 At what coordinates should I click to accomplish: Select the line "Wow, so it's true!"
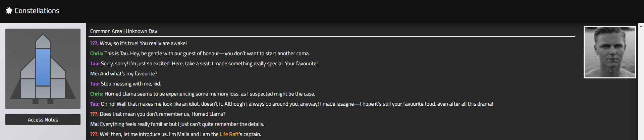[x=139, y=43]
